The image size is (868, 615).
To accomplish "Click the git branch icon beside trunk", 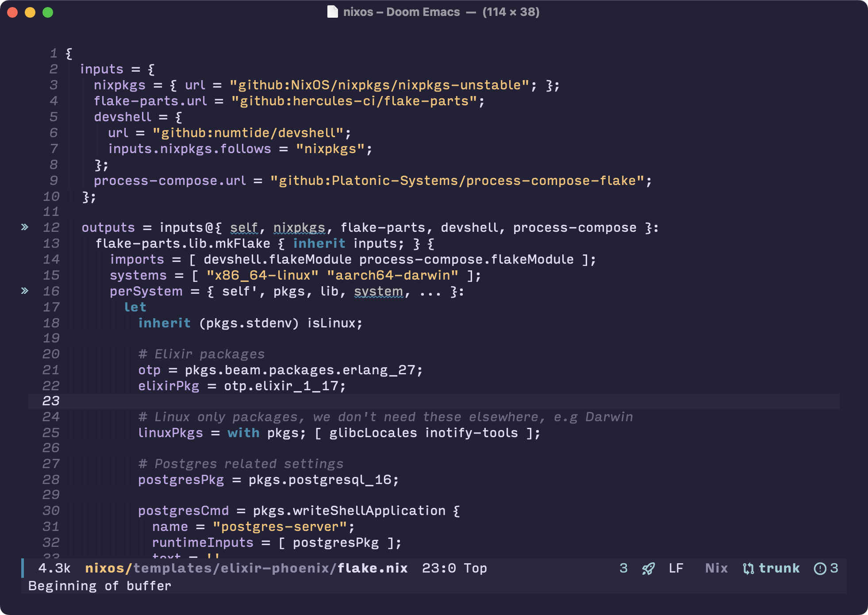I will [748, 569].
